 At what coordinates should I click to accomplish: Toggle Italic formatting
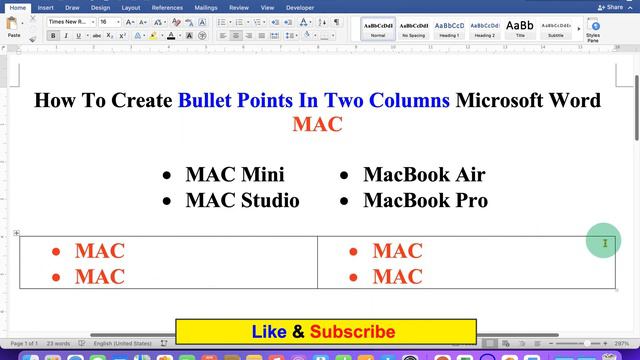[x=66, y=36]
